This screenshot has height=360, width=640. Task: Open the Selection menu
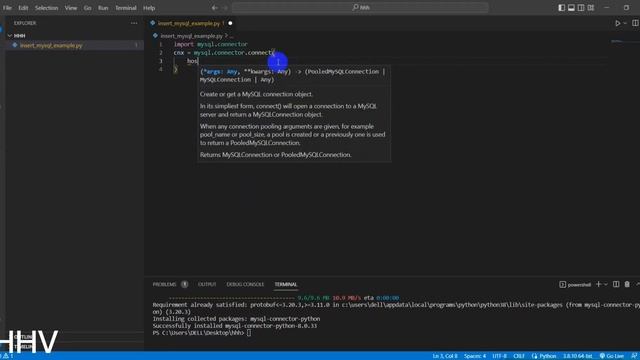pos(46,8)
